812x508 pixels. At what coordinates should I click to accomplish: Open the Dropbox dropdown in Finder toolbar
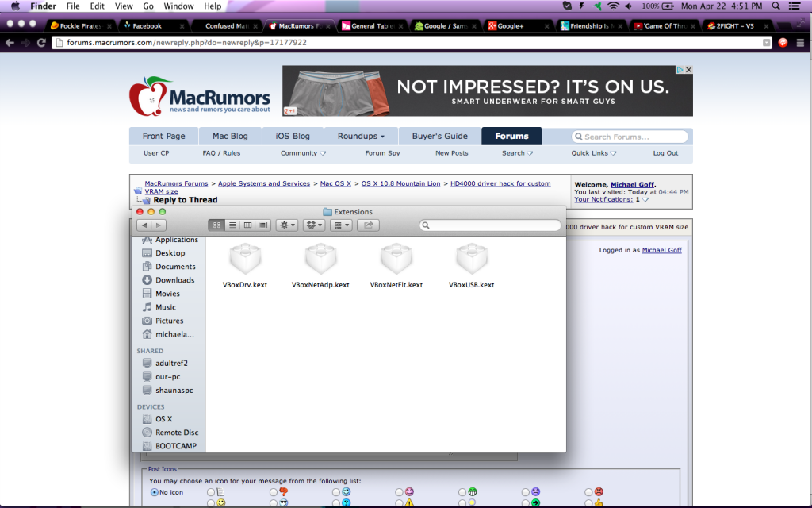coord(314,225)
